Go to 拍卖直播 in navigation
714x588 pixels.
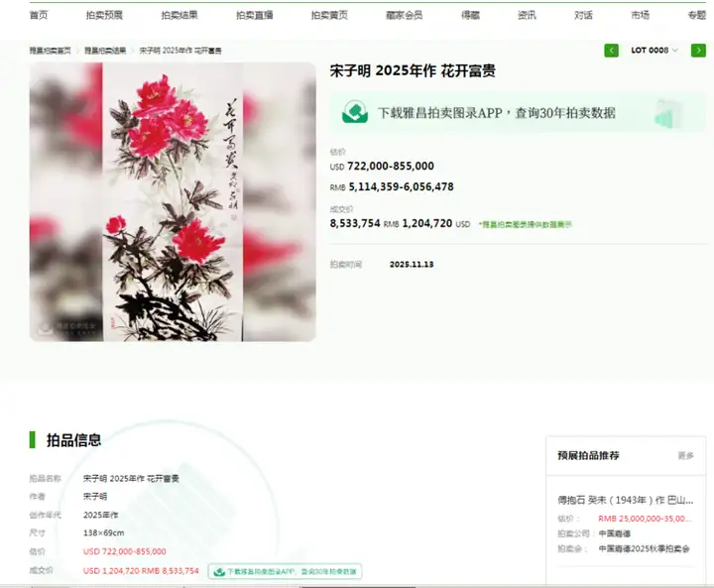pyautogui.click(x=255, y=15)
